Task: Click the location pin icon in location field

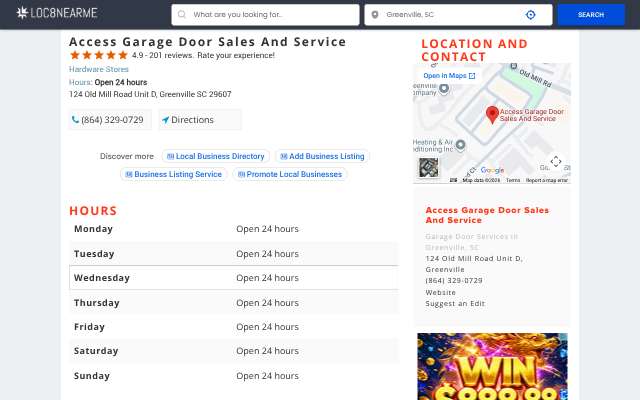Action: [375, 15]
